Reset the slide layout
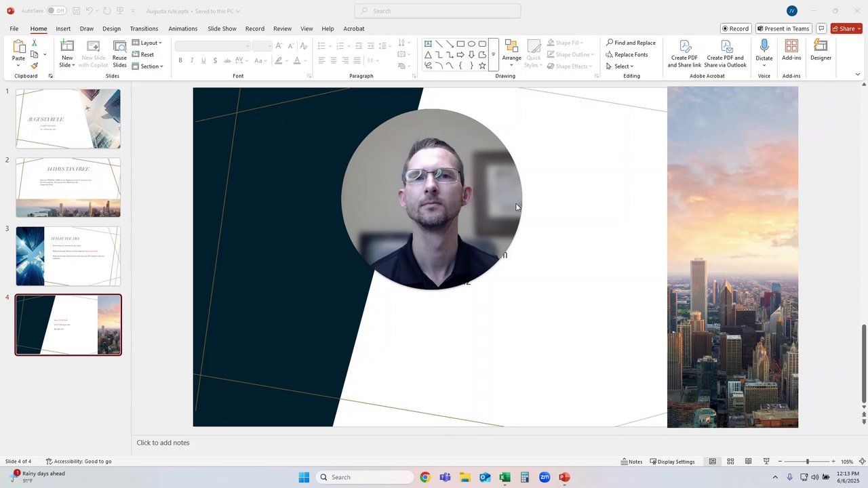Image resolution: width=868 pixels, height=488 pixels. pos(143,54)
